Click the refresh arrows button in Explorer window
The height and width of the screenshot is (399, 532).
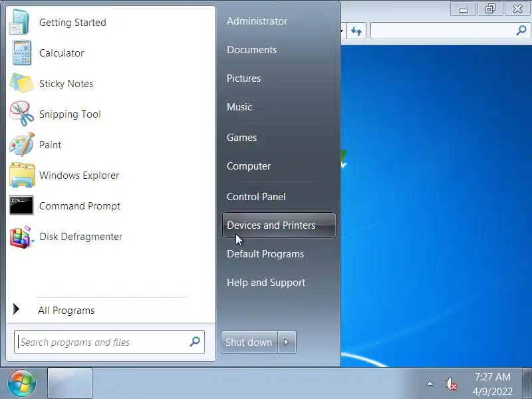pyautogui.click(x=356, y=31)
